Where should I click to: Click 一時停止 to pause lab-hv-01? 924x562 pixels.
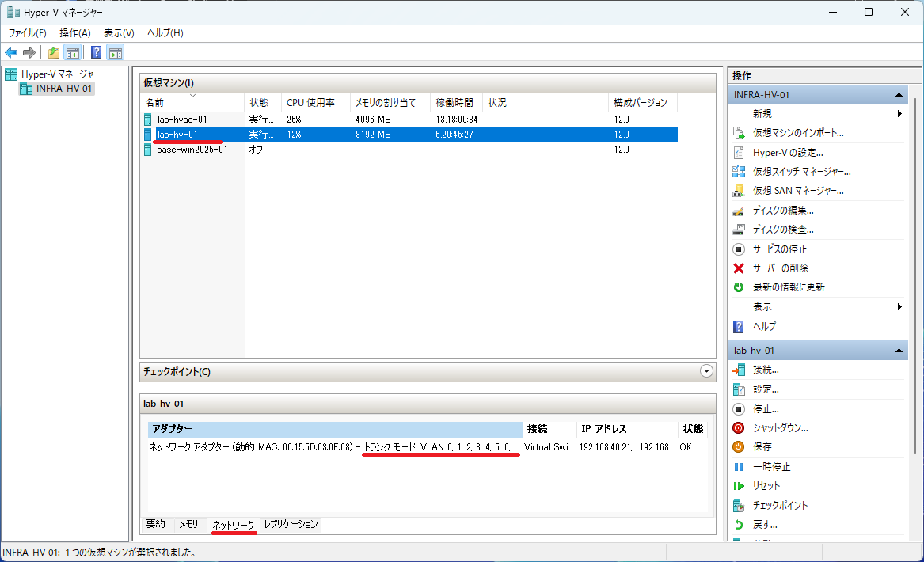pyautogui.click(x=771, y=466)
